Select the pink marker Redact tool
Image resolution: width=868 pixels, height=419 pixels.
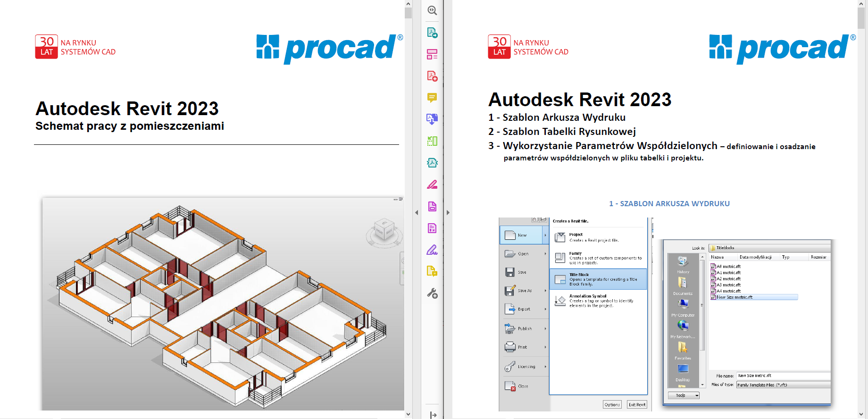[x=432, y=184]
